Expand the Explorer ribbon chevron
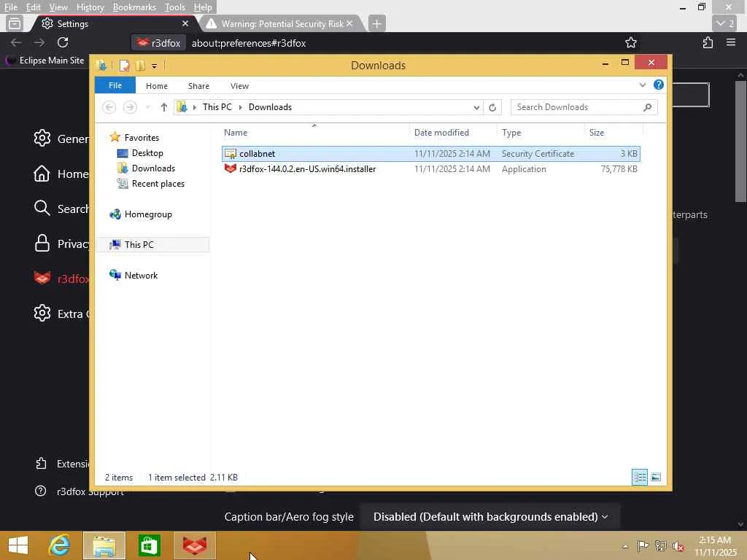747x560 pixels. (x=642, y=85)
